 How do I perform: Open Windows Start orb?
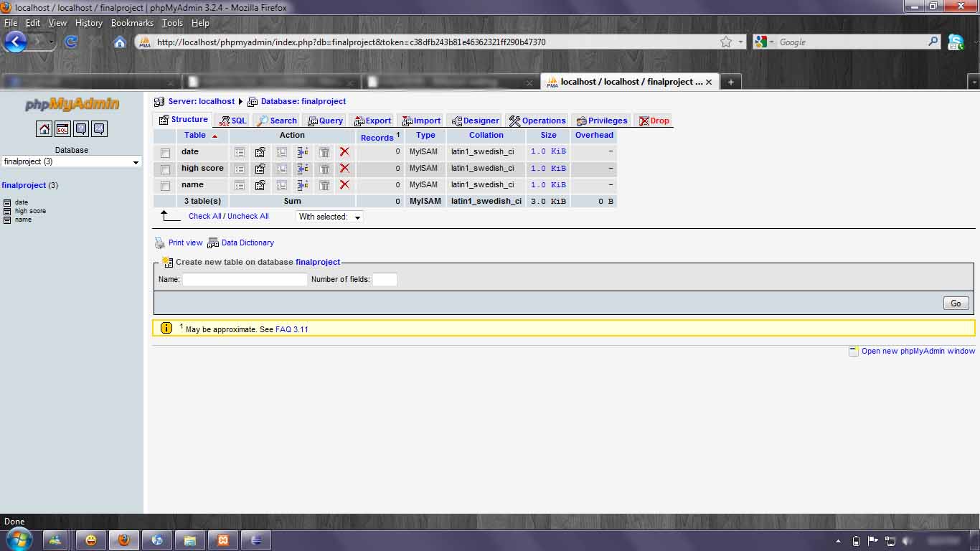click(x=19, y=540)
